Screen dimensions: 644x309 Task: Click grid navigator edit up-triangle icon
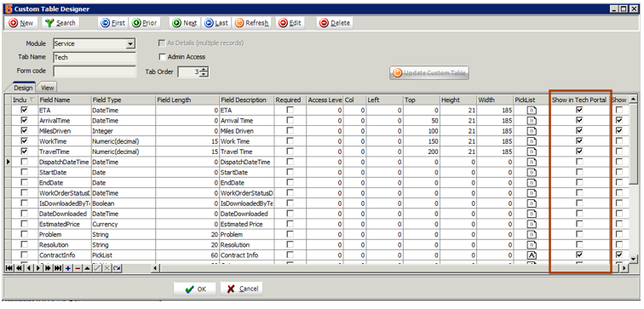[87, 268]
